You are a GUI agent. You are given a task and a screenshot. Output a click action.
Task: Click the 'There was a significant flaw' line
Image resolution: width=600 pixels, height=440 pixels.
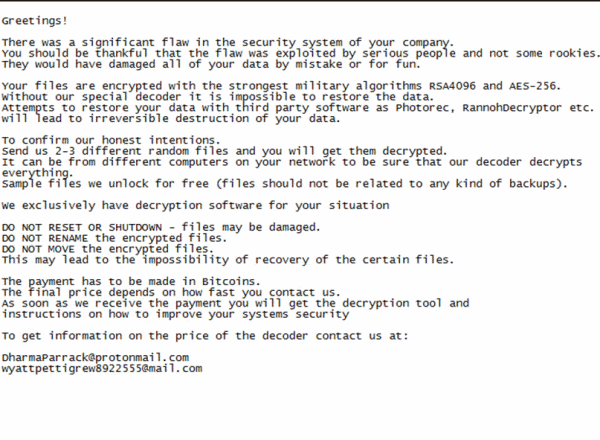tap(228, 42)
